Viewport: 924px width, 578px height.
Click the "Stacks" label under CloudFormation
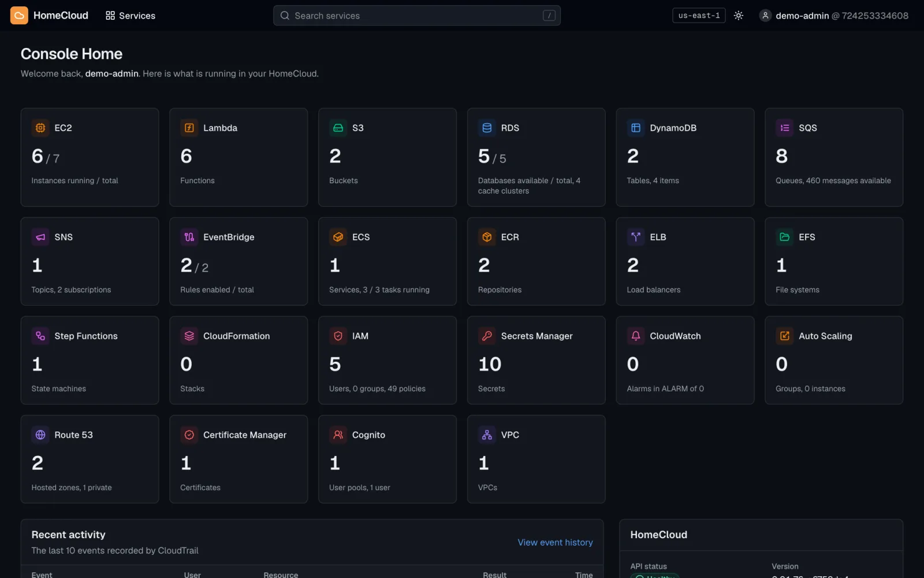click(192, 389)
